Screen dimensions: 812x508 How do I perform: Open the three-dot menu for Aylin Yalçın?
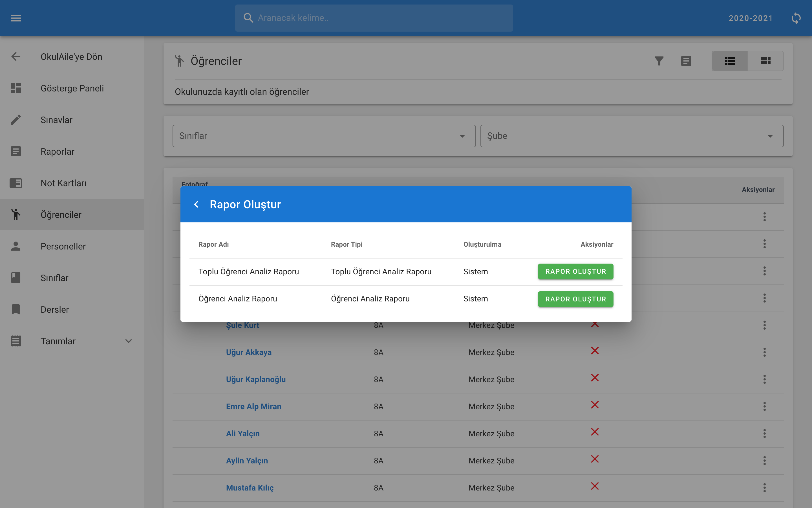pos(765,461)
